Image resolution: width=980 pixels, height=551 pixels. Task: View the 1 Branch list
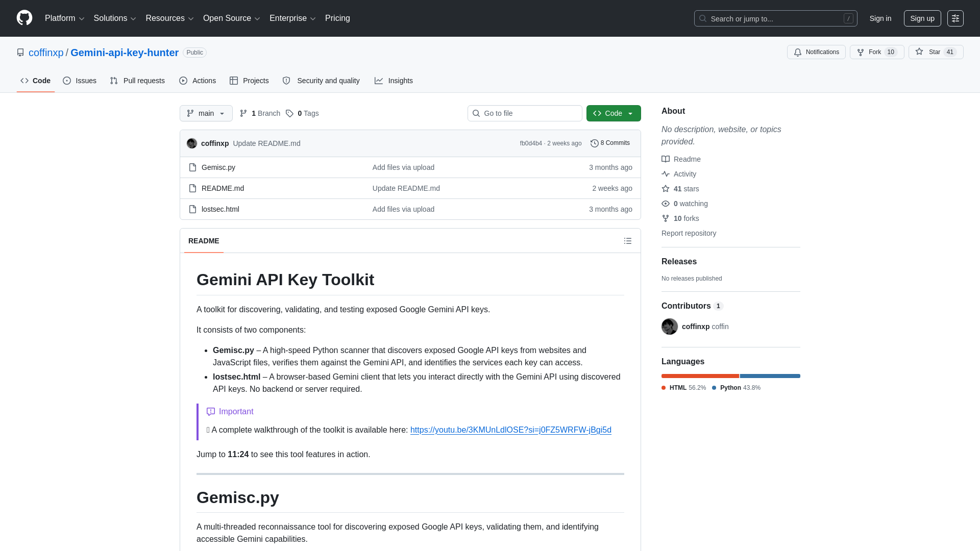click(x=260, y=113)
